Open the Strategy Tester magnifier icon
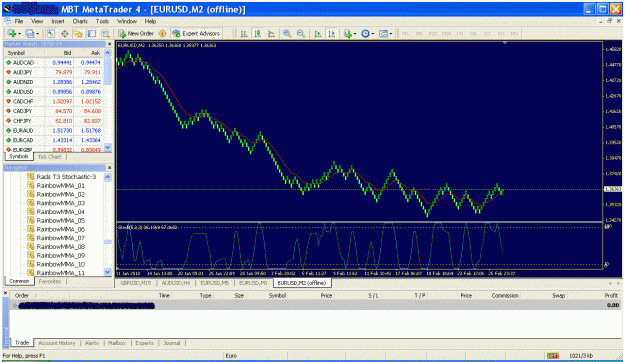Viewport: 625px width, 362px height. point(105,33)
